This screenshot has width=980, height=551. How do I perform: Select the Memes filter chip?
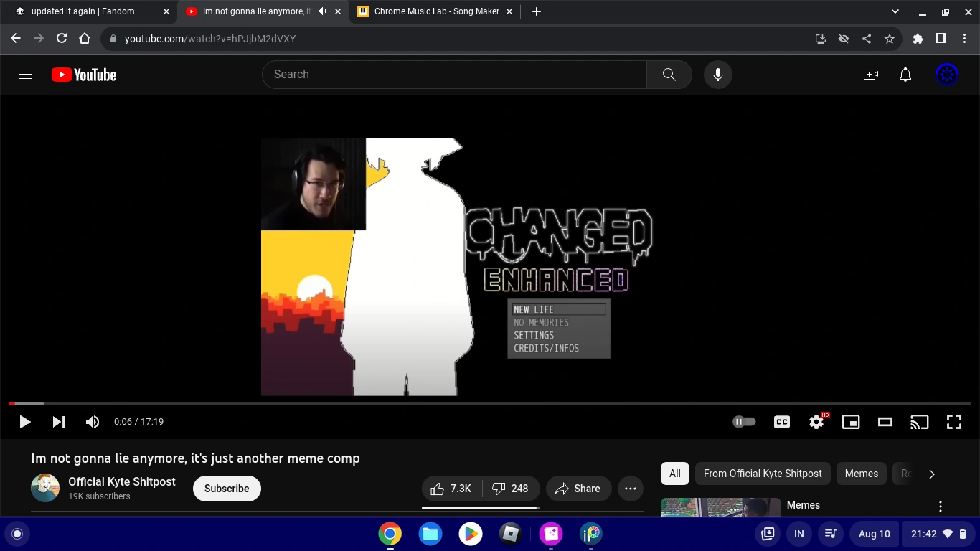[x=861, y=474]
